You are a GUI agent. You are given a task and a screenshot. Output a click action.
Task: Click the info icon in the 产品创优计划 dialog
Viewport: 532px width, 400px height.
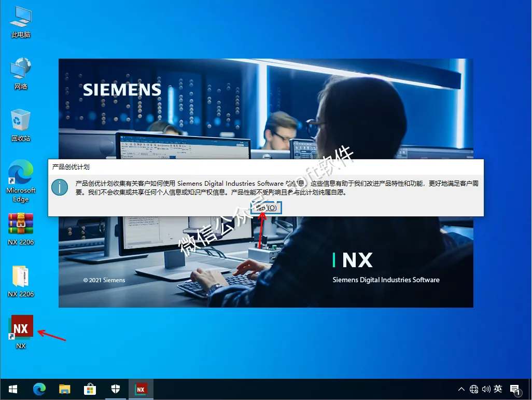click(x=60, y=187)
